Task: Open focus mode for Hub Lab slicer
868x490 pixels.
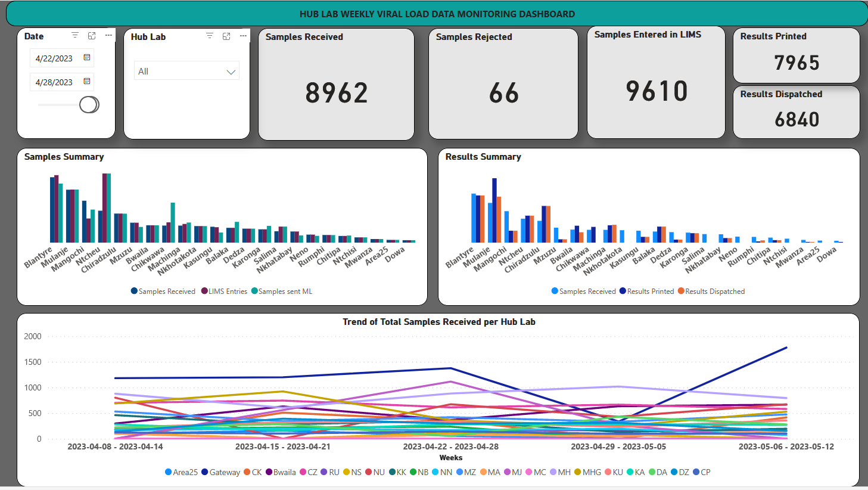Action: click(226, 36)
